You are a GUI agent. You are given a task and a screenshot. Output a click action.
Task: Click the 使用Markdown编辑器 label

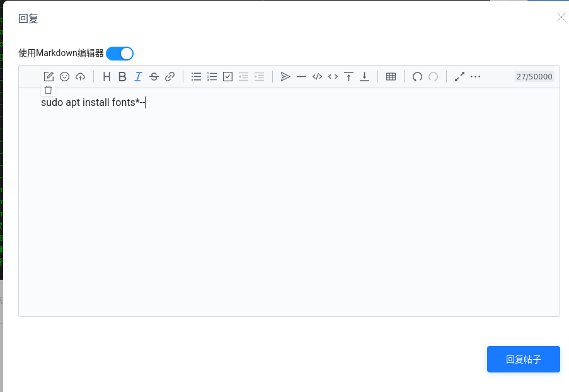pos(61,54)
